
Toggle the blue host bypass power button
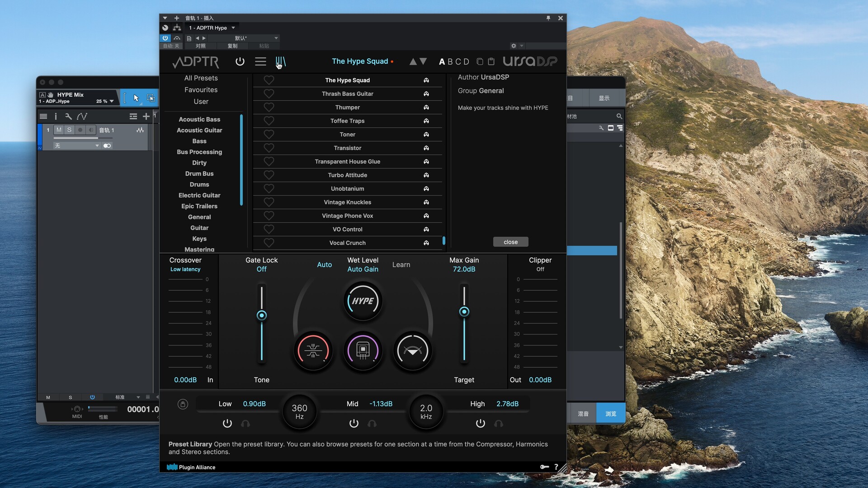tap(165, 38)
